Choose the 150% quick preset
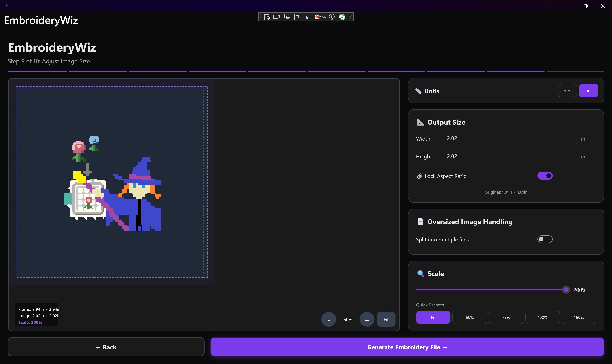 (579, 317)
